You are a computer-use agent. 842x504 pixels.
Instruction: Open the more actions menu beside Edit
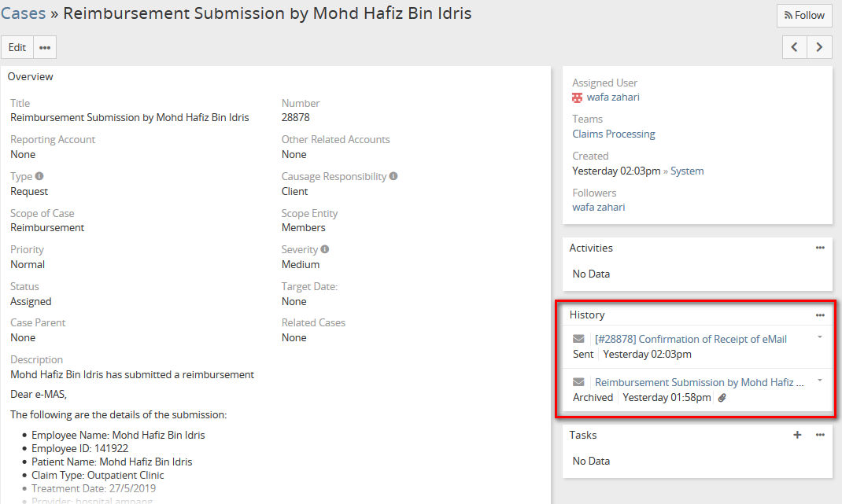(x=45, y=47)
